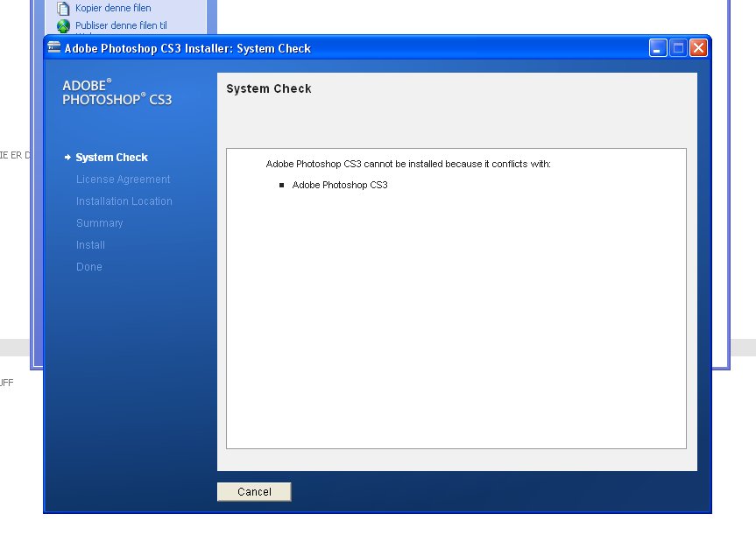Click the copy file icon in background window
The width and height of the screenshot is (756, 535).
63,8
